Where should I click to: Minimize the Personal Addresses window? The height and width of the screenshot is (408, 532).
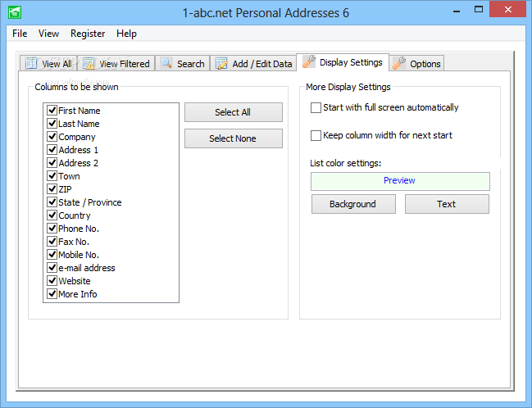(457, 10)
